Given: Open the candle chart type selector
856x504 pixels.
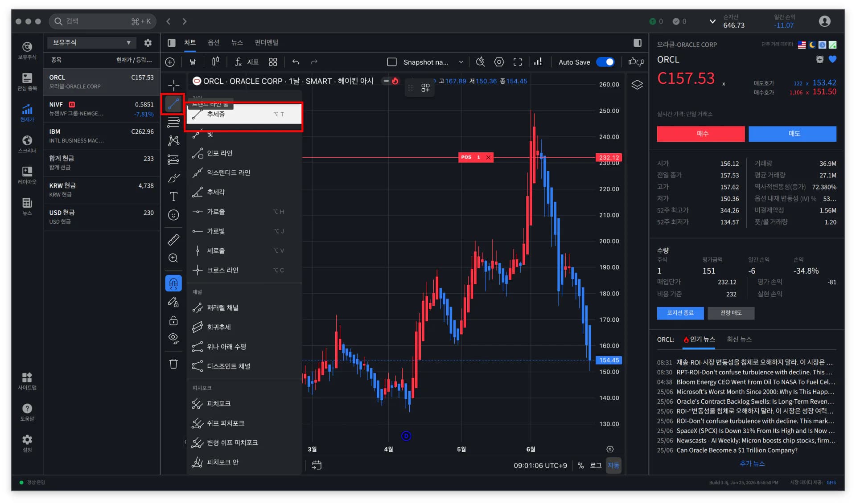Looking at the screenshot, I should point(215,62).
